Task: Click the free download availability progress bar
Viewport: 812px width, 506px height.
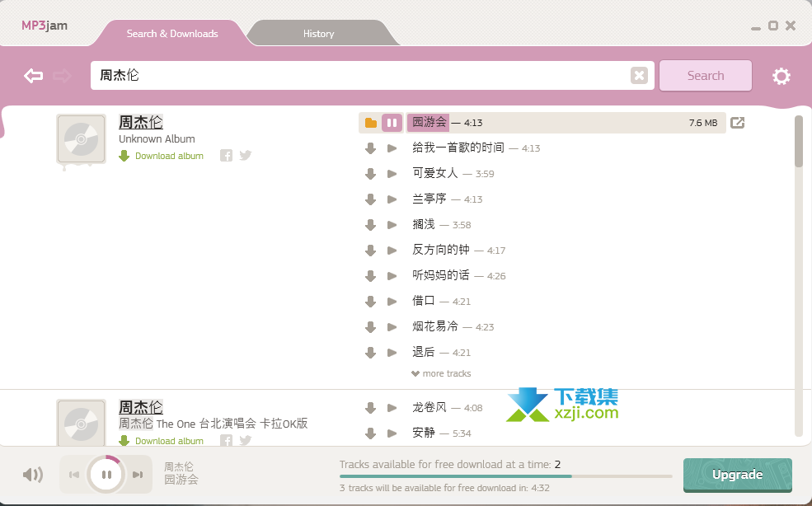Action: coord(506,476)
